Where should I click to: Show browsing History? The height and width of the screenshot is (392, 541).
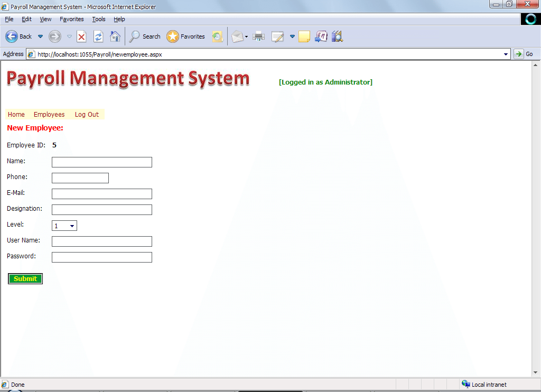[x=217, y=36]
